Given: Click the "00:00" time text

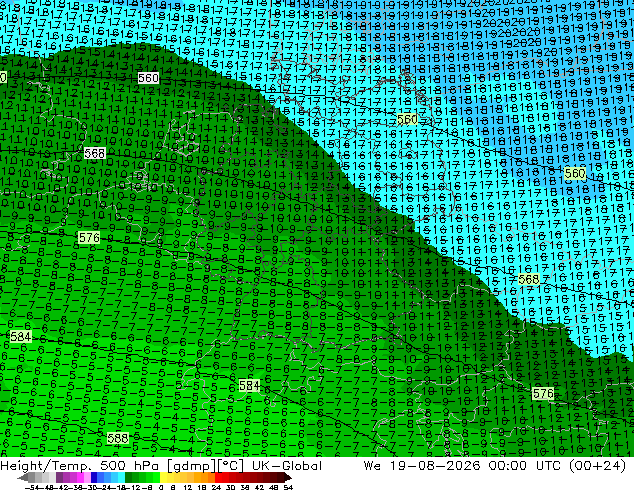Looking at the screenshot, I should point(507,466).
